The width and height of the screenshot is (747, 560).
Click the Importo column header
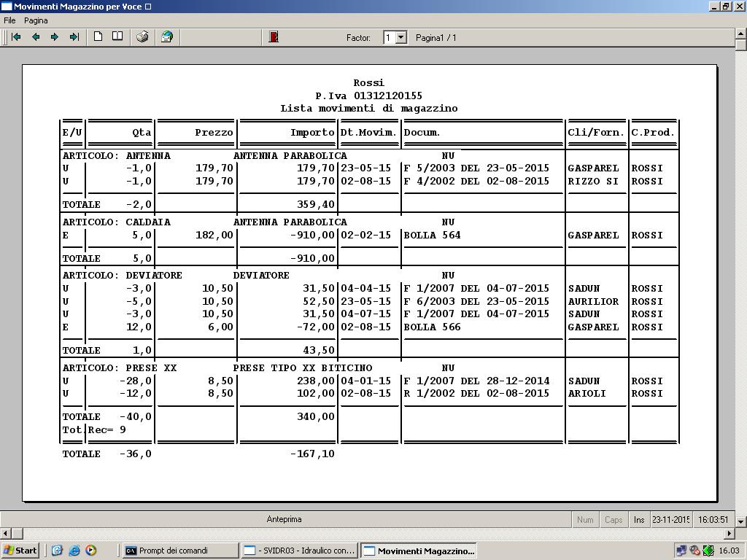coord(312,133)
